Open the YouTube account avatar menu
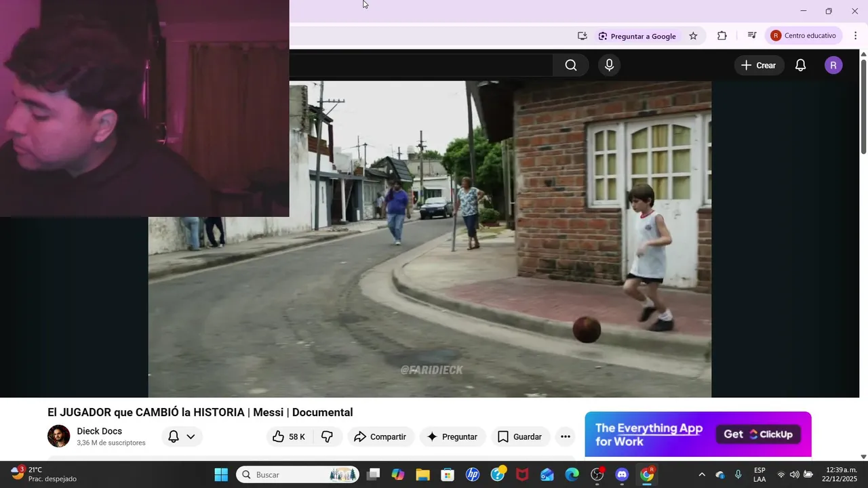868x488 pixels. [x=833, y=65]
